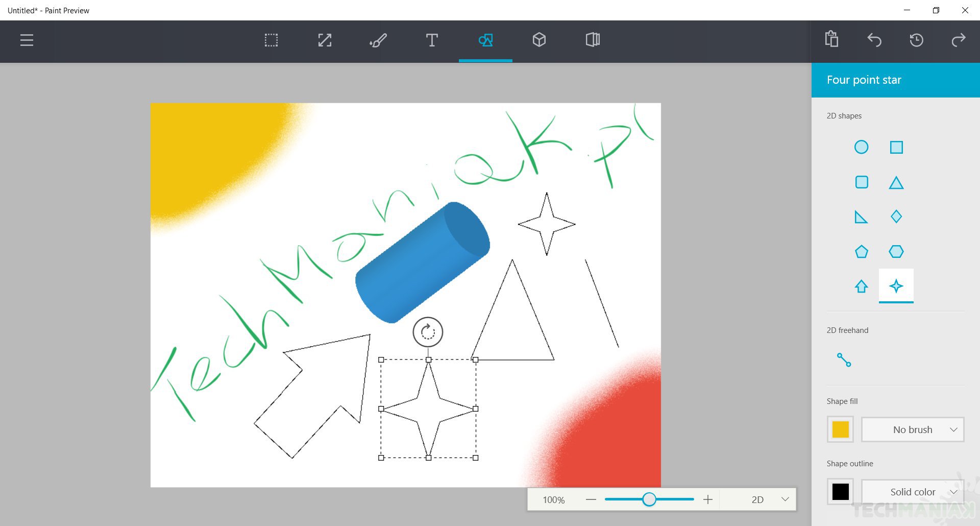Click the yellow Shape fill swatch
The height and width of the screenshot is (526, 980).
[840, 429]
